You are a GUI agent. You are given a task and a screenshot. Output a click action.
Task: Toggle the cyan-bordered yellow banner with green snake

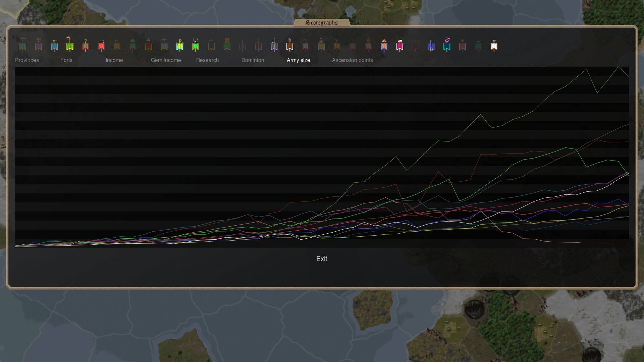[x=180, y=44]
